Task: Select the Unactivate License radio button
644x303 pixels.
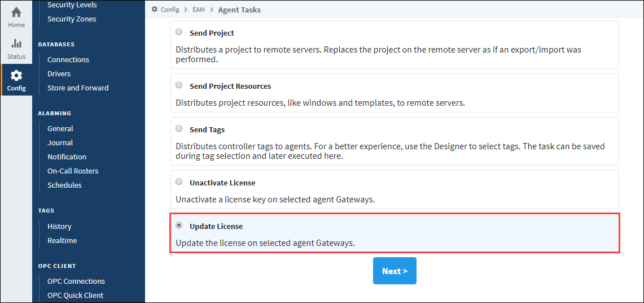Action: tap(179, 181)
